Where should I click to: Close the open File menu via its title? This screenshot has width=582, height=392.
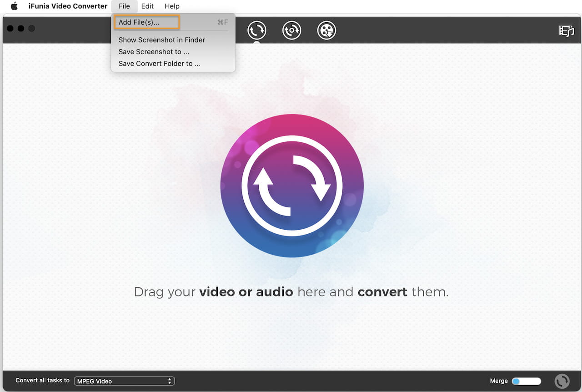124,6
